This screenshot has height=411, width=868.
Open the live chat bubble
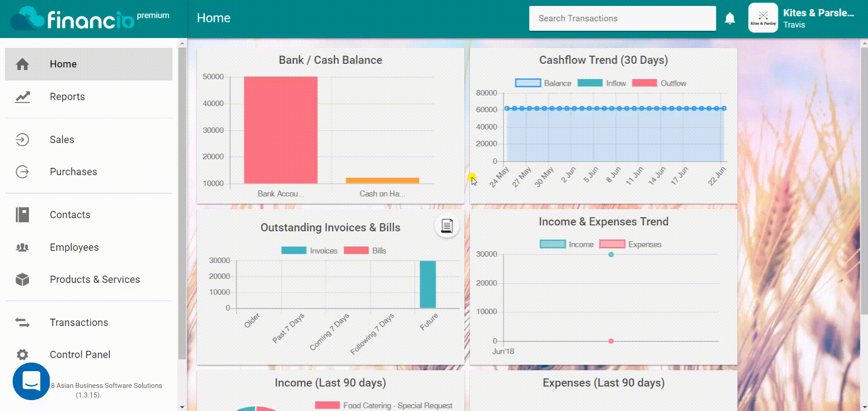(31, 381)
